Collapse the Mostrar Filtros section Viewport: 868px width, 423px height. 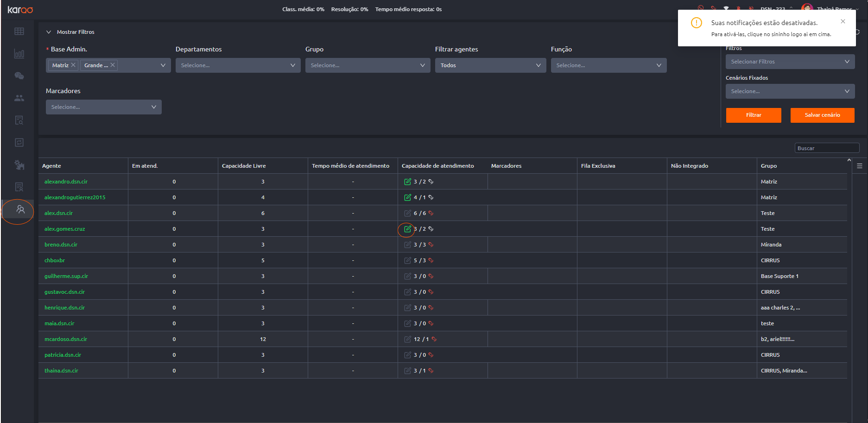pos(49,32)
